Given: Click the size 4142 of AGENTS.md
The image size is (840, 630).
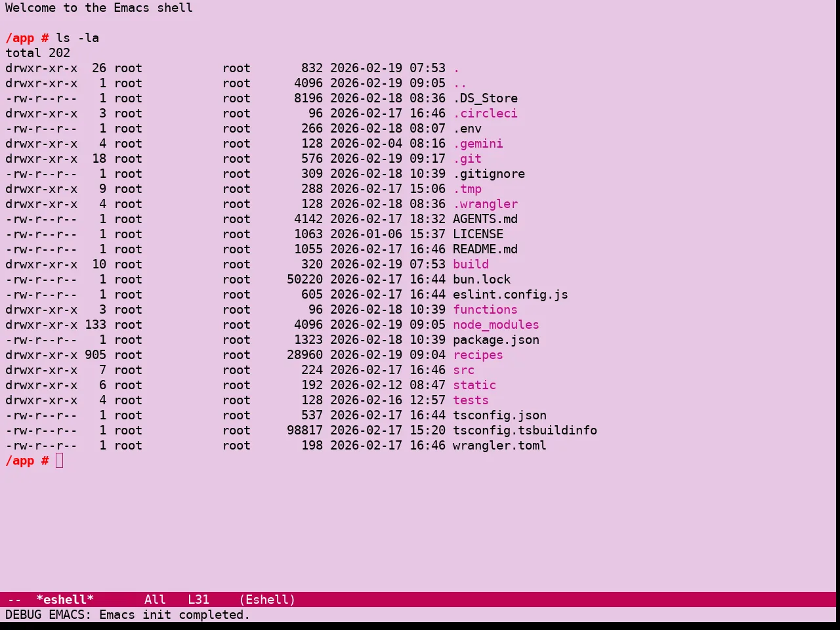Looking at the screenshot, I should (x=308, y=219).
